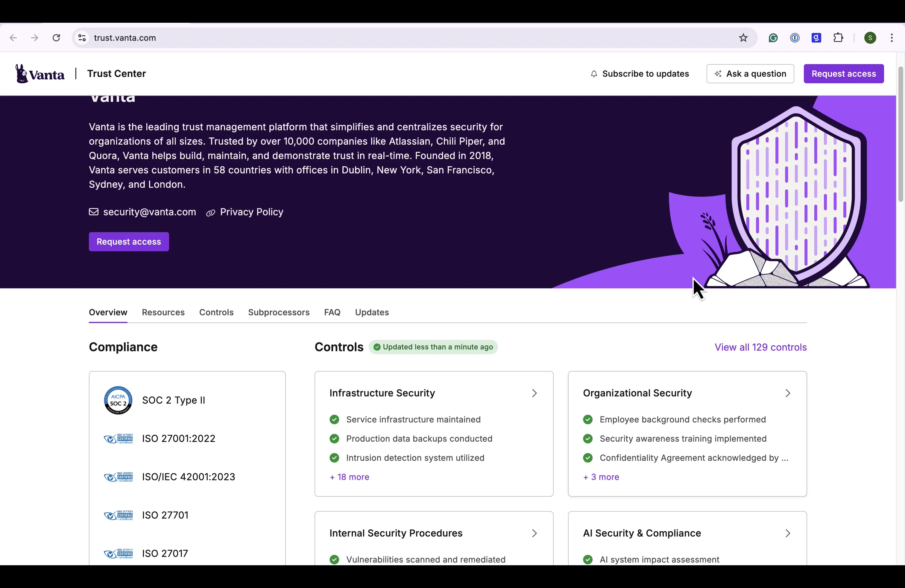905x588 pixels.
Task: Show the + 18 more controls
Action: click(349, 477)
